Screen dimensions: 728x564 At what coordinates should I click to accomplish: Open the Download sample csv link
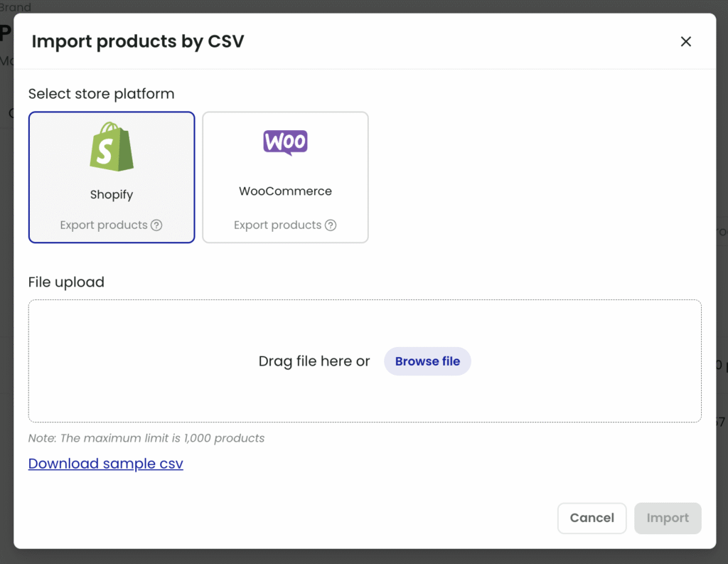click(106, 463)
